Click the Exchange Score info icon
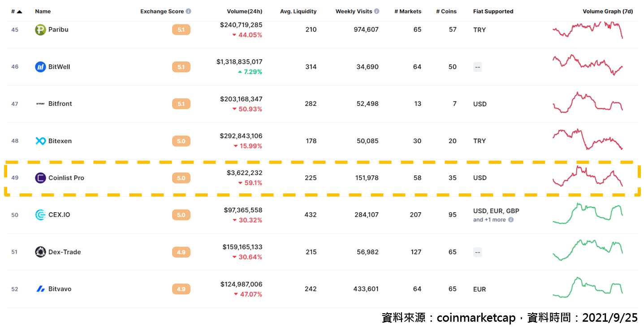Image resolution: width=644 pixels, height=328 pixels. (189, 11)
